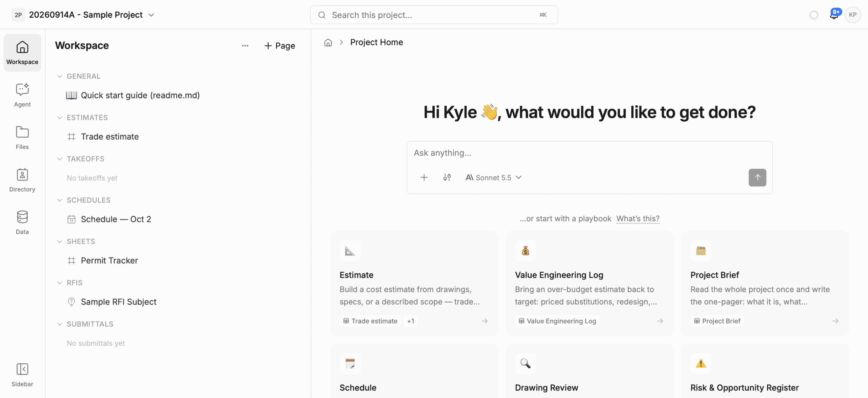This screenshot has height=398, width=868.
Task: Open the tool settings sliders icon in the Ask box
Action: click(x=447, y=177)
